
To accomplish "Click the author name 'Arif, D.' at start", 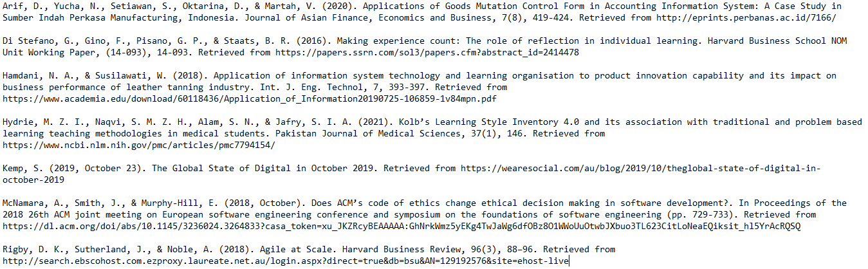I will click(23, 6).
